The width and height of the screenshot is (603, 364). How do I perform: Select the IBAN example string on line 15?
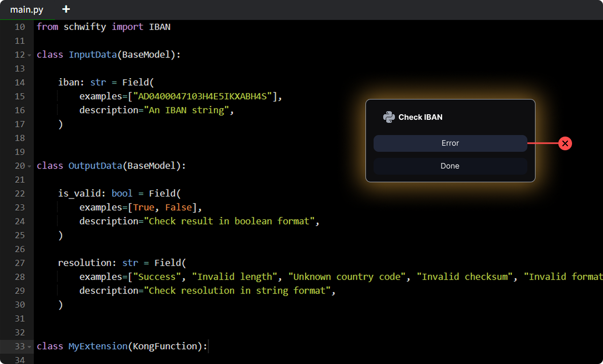coord(203,96)
